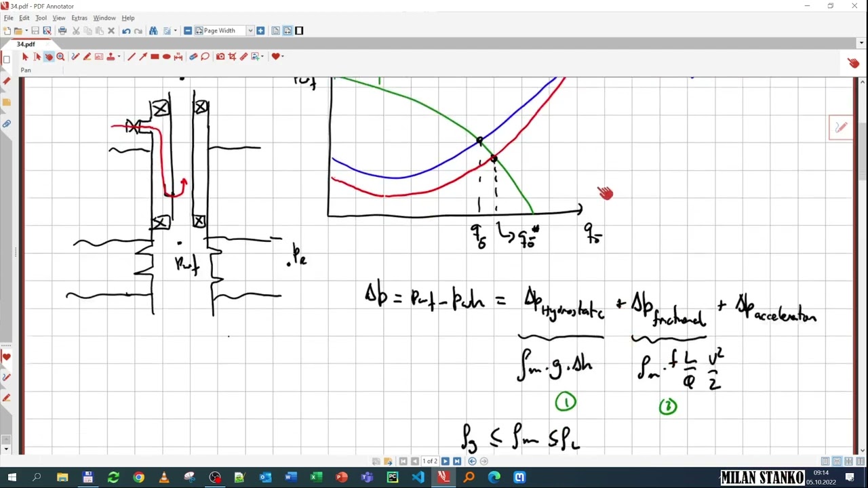
Task: Zoom out with the minus button
Action: coord(188,30)
